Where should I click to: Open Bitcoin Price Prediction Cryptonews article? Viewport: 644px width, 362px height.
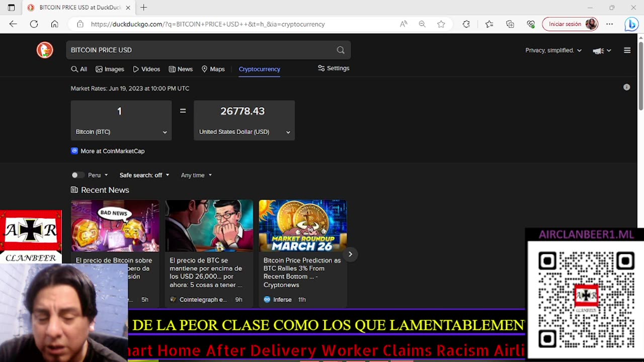tap(302, 273)
